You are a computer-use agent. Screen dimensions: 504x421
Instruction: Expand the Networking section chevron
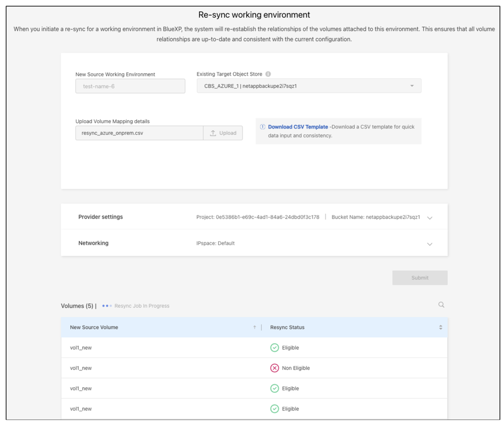pyautogui.click(x=429, y=244)
